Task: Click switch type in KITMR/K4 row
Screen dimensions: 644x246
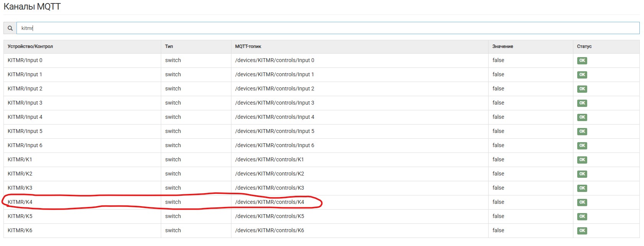Action: (x=173, y=202)
